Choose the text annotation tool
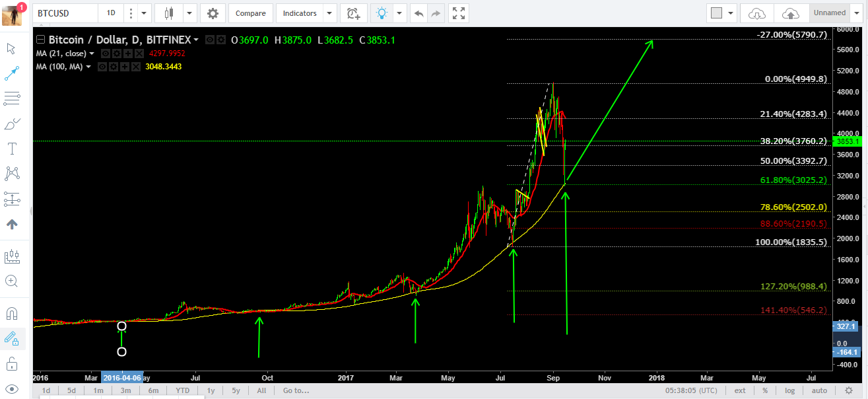Image resolution: width=868 pixels, height=399 pixels. click(11, 148)
